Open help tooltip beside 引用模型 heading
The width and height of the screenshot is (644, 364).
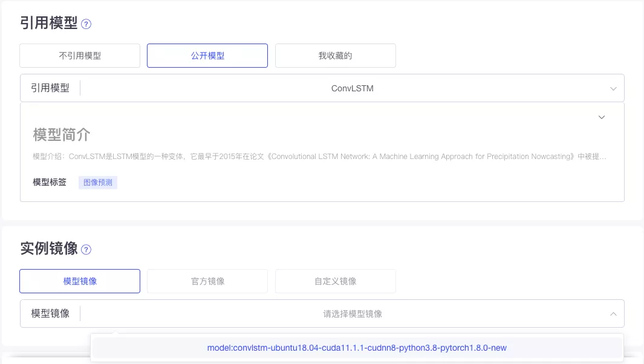[86, 24]
